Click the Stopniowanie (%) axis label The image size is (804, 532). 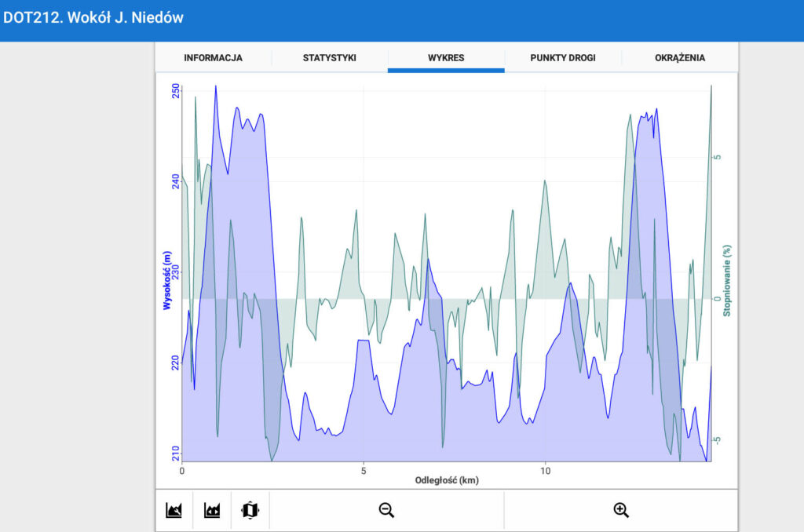click(x=727, y=280)
